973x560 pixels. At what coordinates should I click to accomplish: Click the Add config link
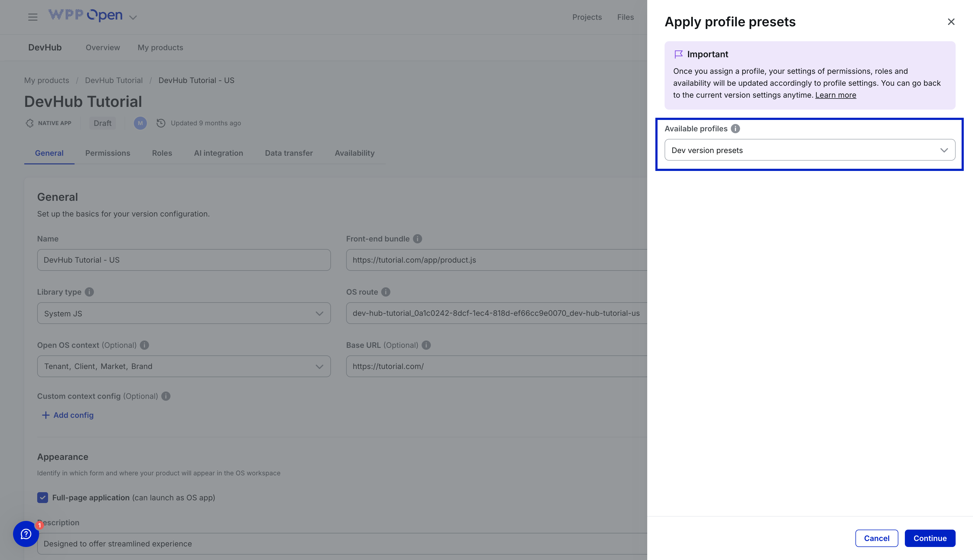coord(68,415)
